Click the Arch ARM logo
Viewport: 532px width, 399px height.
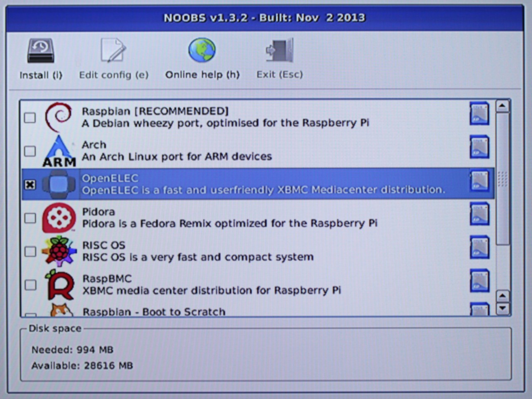(x=59, y=151)
